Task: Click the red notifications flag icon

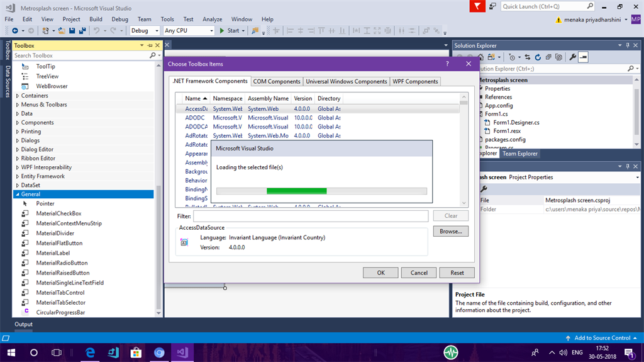Action: [477, 6]
